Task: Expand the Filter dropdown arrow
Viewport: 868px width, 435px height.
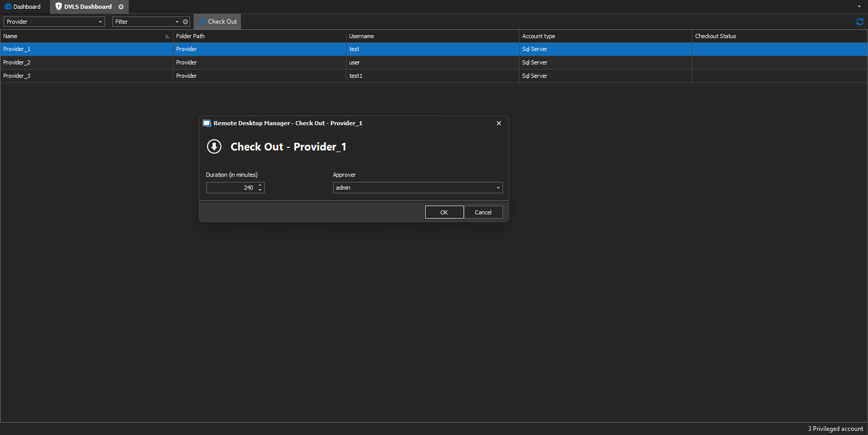Action: tap(177, 22)
